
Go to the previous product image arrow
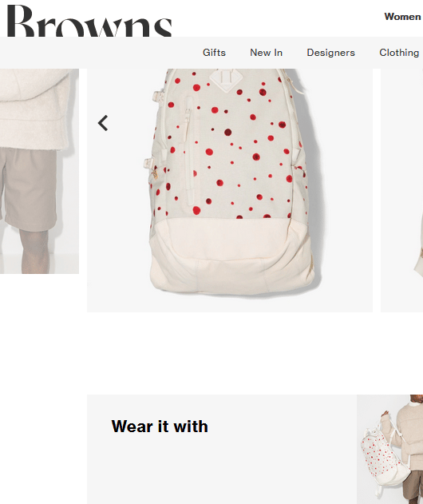(103, 123)
